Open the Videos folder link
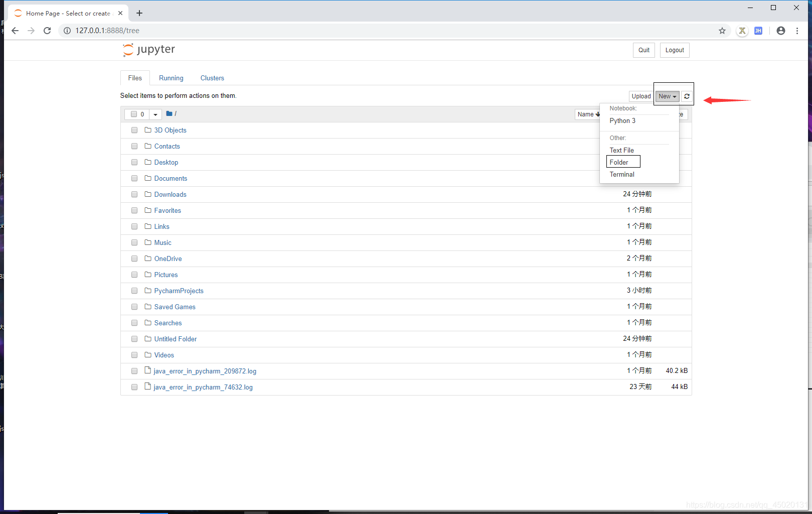The width and height of the screenshot is (812, 514). point(164,355)
